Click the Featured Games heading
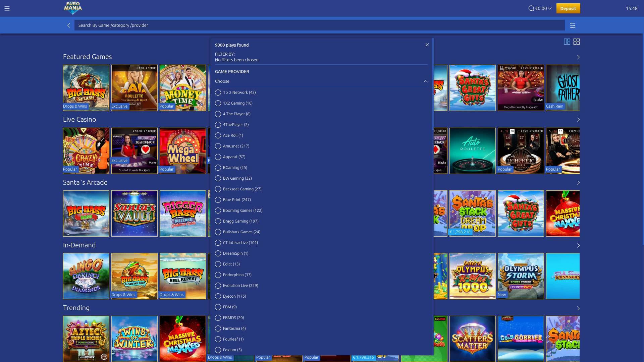 (87, 57)
